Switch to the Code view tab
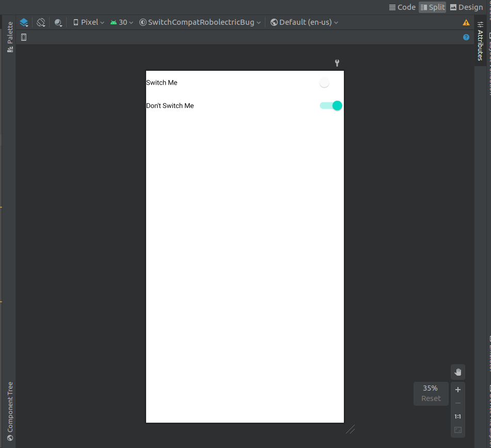 pos(402,7)
